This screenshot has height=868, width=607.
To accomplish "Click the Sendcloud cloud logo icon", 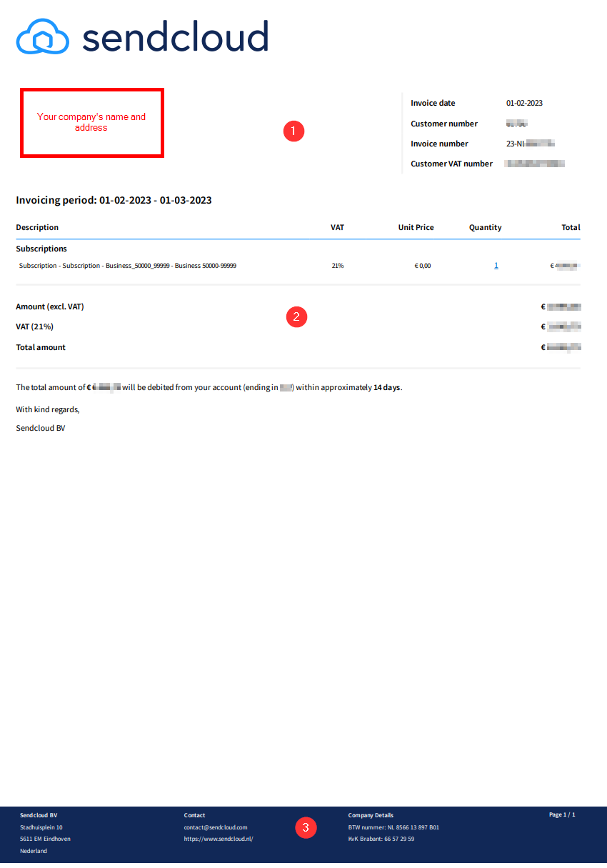I will coord(43,36).
